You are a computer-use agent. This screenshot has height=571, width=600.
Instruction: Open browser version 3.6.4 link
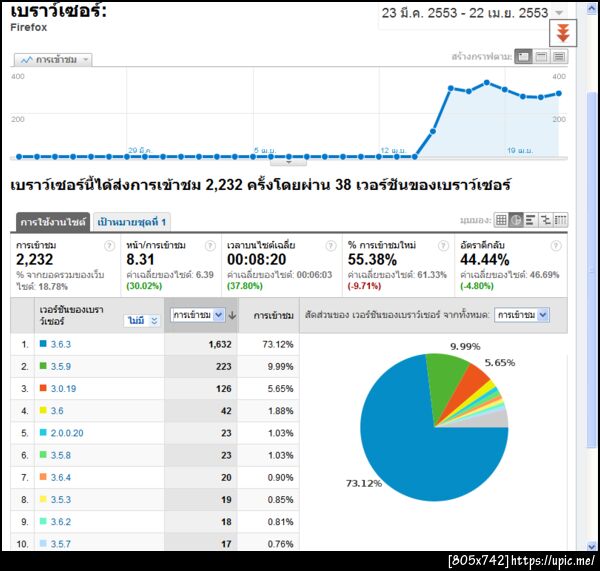pyautogui.click(x=61, y=477)
